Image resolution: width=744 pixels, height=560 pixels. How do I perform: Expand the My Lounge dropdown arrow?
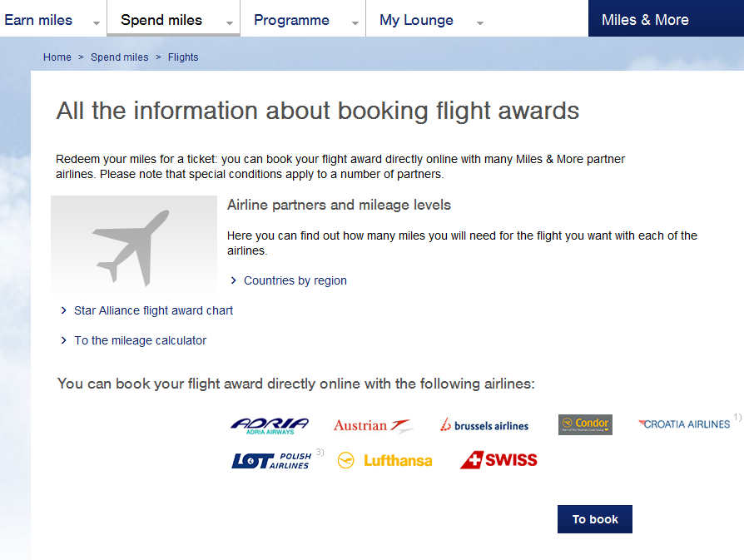[480, 23]
